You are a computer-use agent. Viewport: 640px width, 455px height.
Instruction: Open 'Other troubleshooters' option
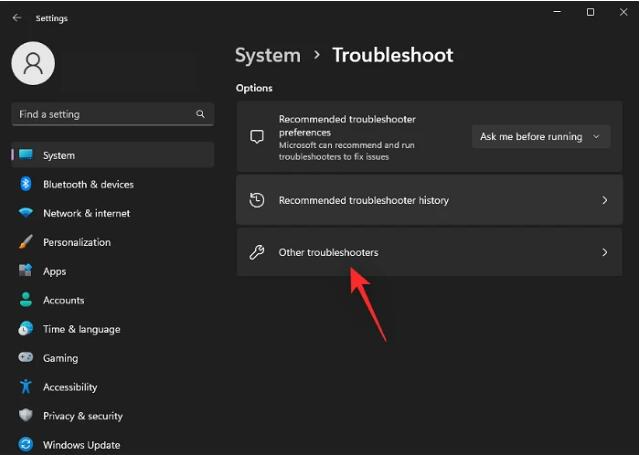point(429,252)
